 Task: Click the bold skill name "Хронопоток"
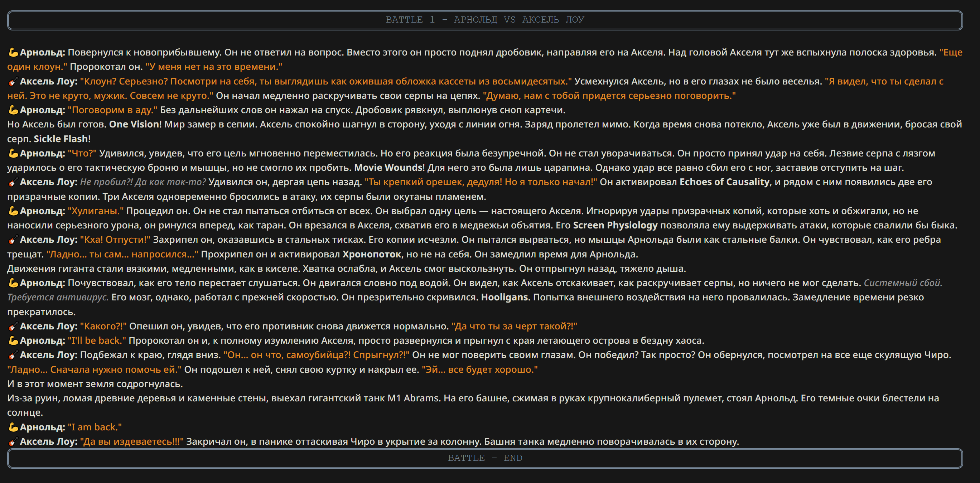(x=372, y=254)
